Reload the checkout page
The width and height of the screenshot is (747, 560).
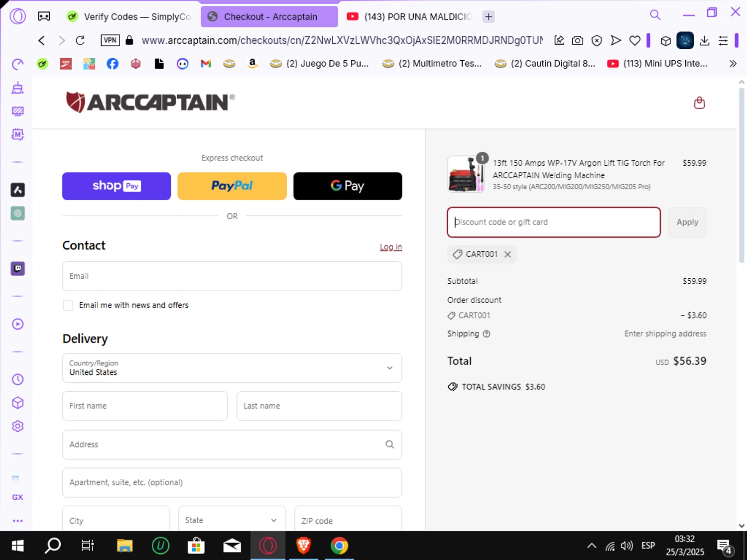click(80, 40)
